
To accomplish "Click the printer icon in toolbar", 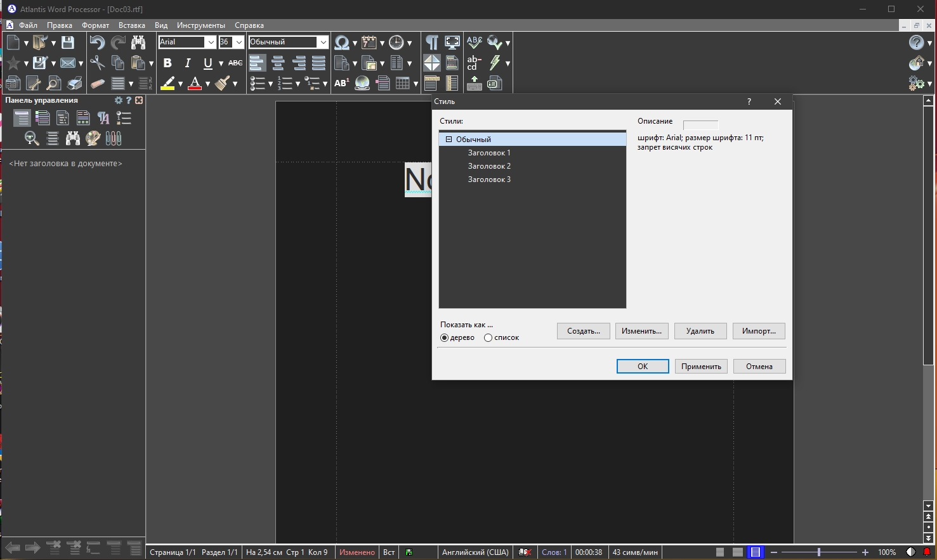I will [x=75, y=83].
